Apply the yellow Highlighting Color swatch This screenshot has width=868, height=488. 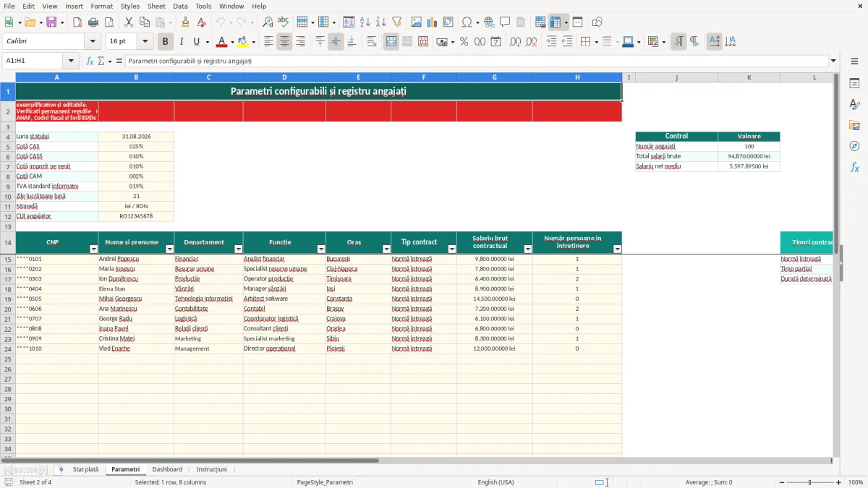click(243, 42)
